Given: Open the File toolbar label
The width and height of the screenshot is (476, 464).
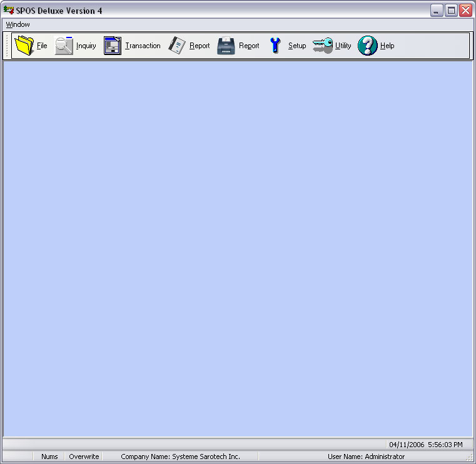Looking at the screenshot, I should (42, 46).
